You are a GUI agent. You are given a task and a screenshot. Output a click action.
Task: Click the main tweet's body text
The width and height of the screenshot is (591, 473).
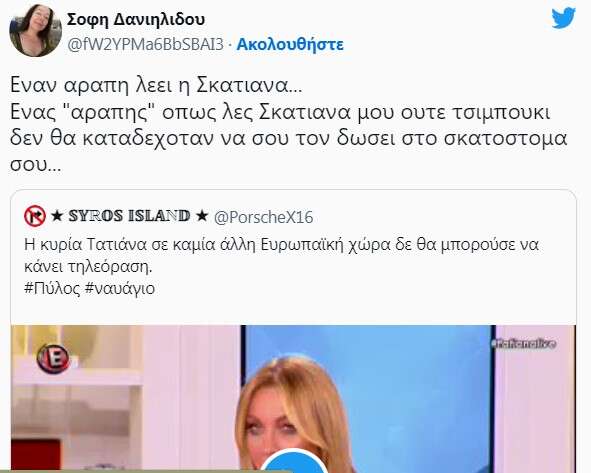[288, 125]
